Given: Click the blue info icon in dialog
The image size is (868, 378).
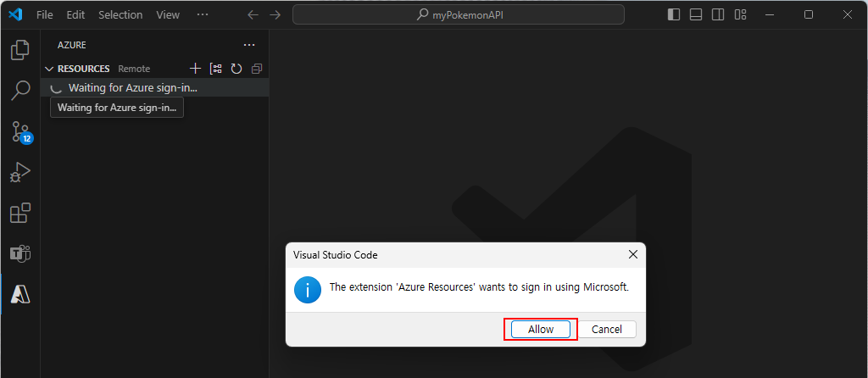Looking at the screenshot, I should pyautogui.click(x=308, y=290).
